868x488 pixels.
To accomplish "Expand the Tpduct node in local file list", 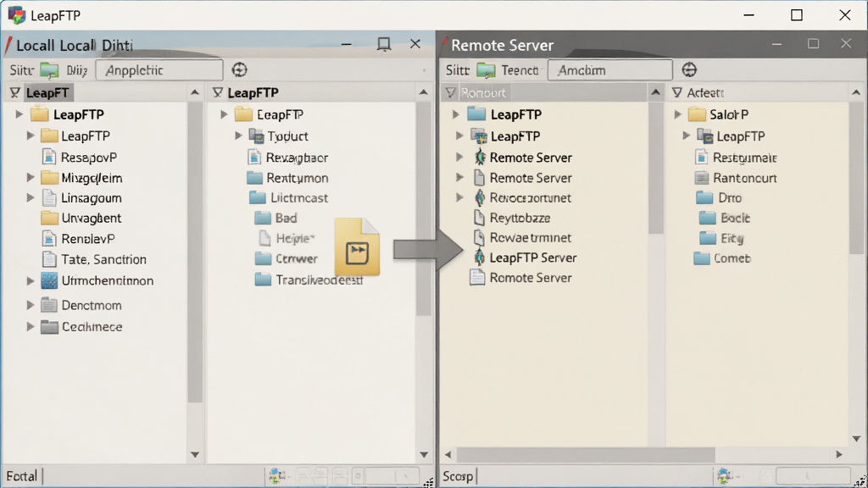I will tap(238, 136).
